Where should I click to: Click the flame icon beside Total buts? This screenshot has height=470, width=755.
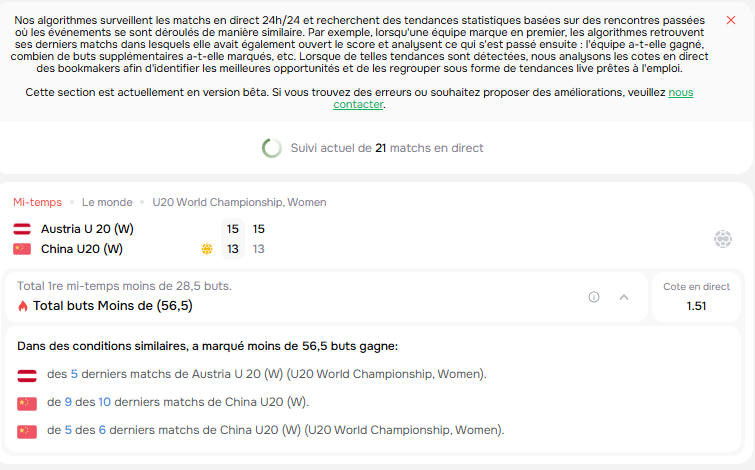coord(23,306)
